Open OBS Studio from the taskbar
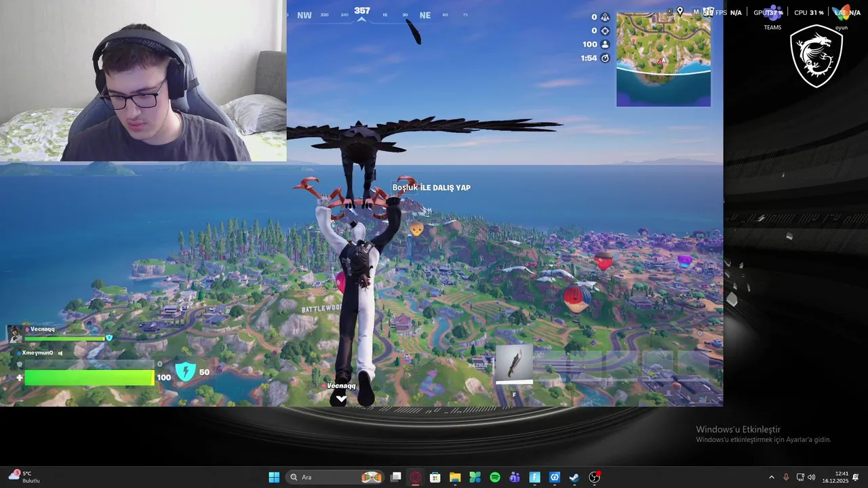The width and height of the screenshot is (868, 488). pyautogui.click(x=595, y=477)
